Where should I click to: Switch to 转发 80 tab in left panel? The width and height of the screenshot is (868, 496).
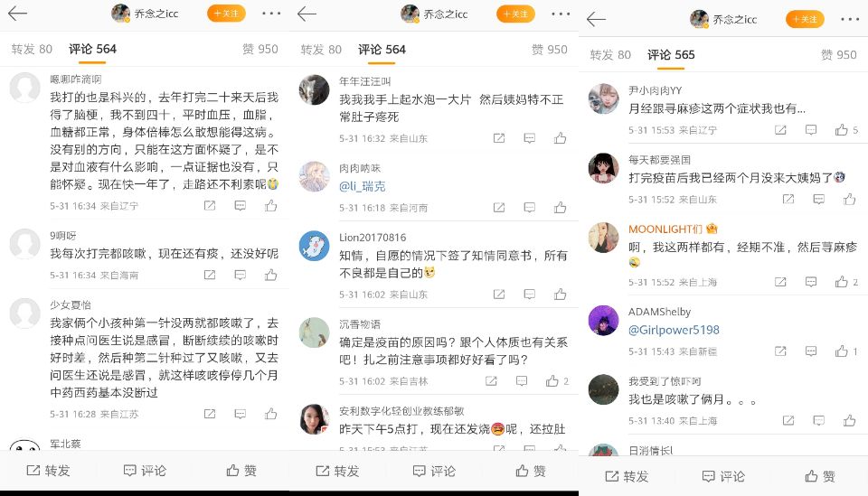(32, 49)
